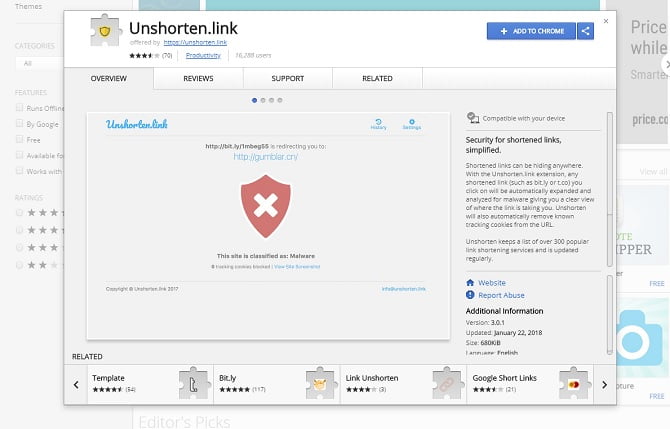The width and height of the screenshot is (670, 429).
Task: Open the Report Abuse link
Action: 501,295
